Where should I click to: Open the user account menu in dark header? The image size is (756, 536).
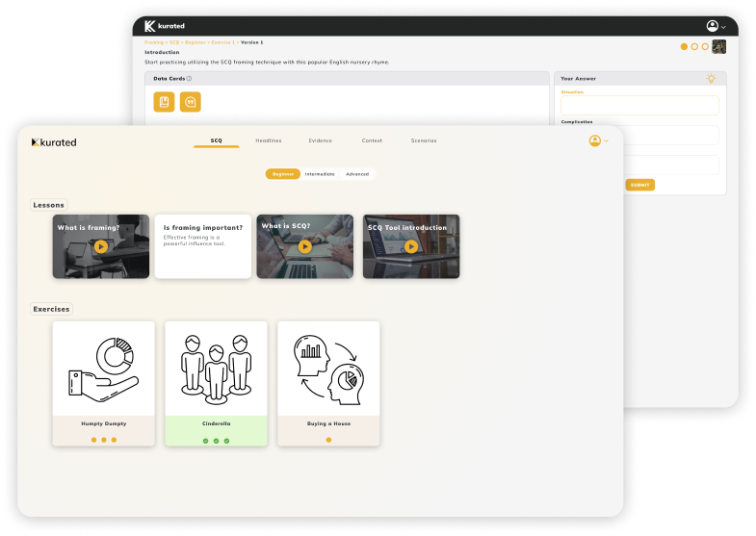tap(716, 26)
